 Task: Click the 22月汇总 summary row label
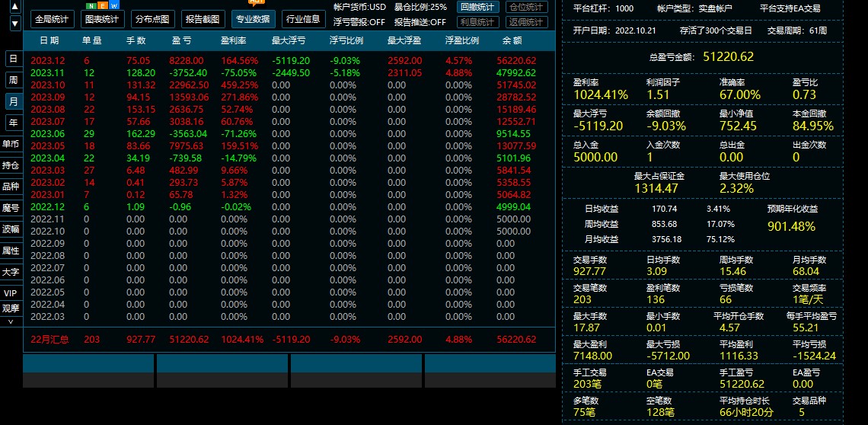[49, 339]
